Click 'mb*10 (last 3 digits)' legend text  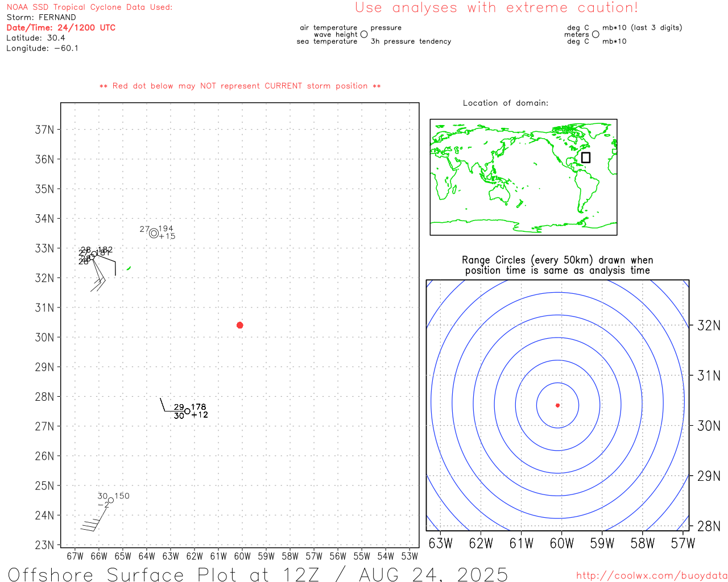point(642,28)
